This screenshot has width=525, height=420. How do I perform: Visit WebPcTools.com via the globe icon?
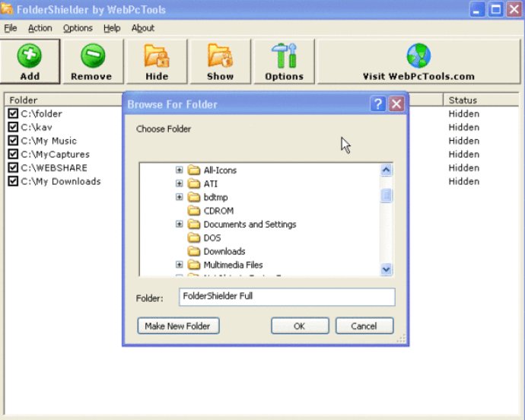click(418, 56)
